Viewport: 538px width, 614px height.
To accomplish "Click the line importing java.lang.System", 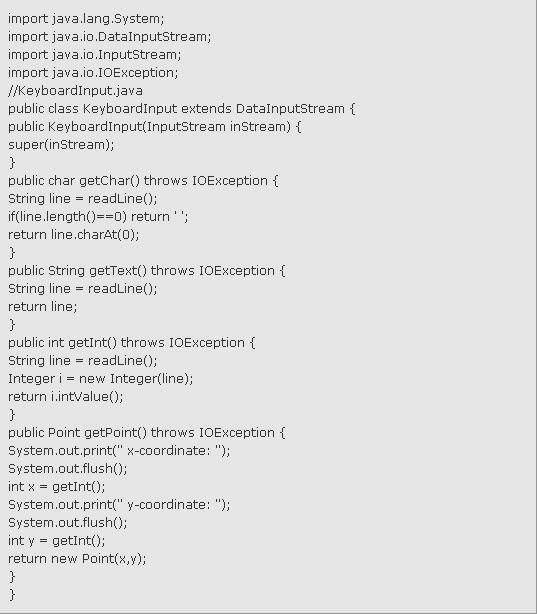I will tap(86, 19).
